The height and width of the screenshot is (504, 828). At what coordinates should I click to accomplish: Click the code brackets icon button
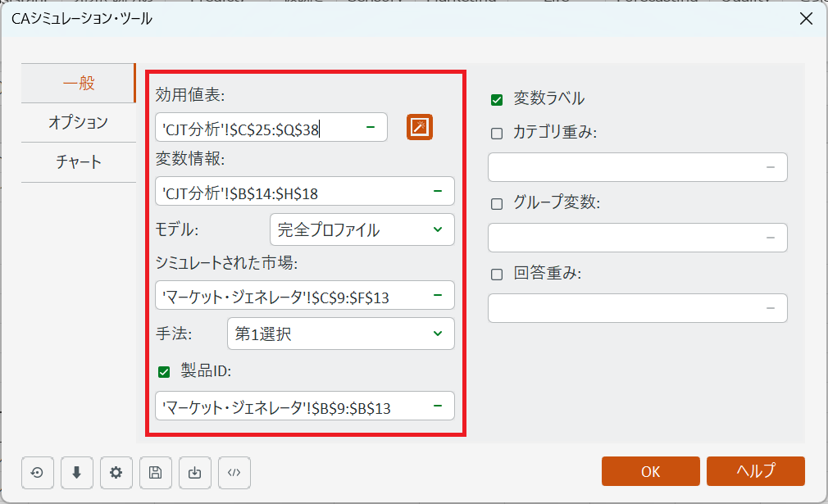(234, 472)
